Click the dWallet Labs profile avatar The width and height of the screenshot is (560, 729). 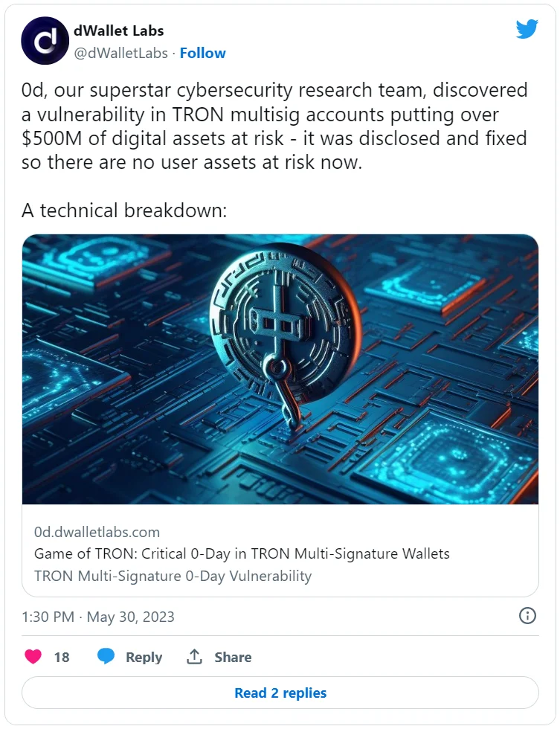click(x=45, y=41)
